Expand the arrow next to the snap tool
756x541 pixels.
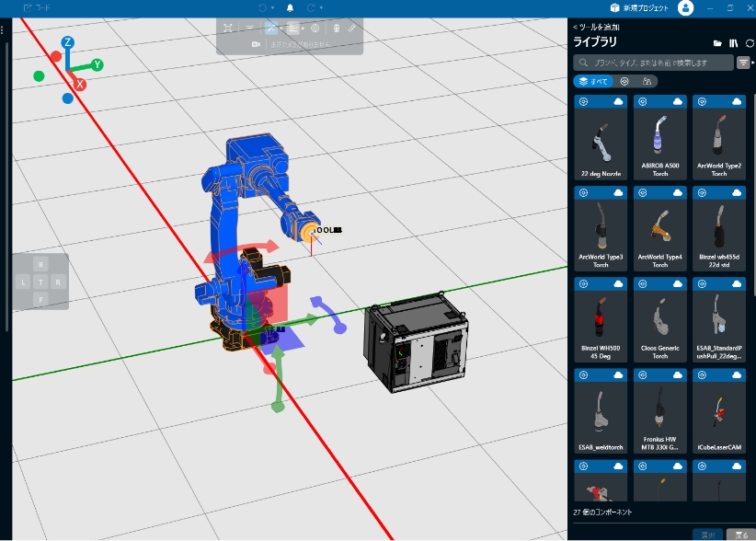304,28
